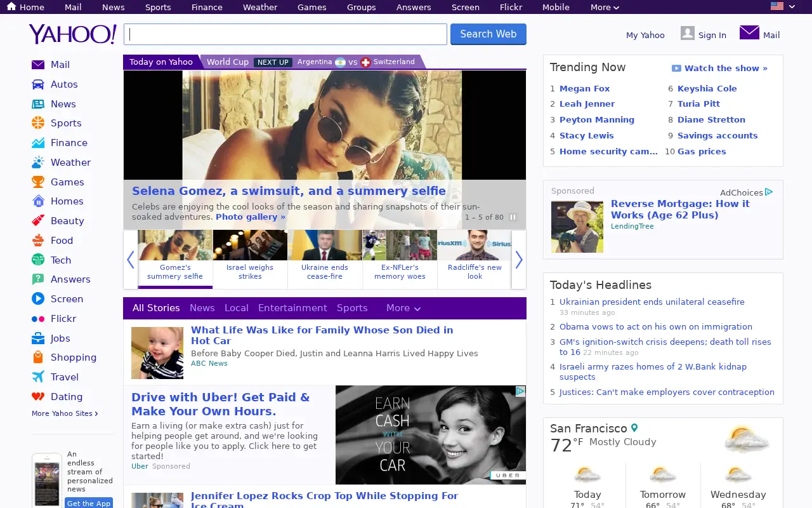Image resolution: width=812 pixels, height=508 pixels.
Task: Open the US flag region selector
Action: coord(783,6)
